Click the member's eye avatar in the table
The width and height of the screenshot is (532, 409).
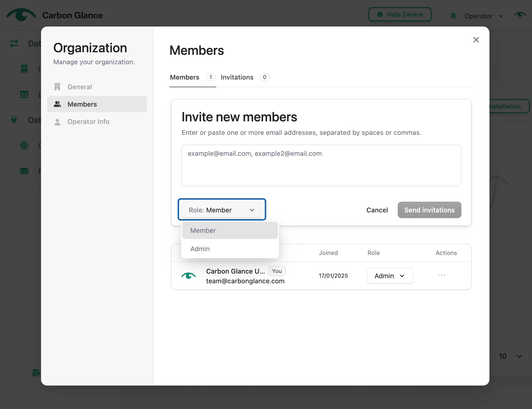[189, 276]
